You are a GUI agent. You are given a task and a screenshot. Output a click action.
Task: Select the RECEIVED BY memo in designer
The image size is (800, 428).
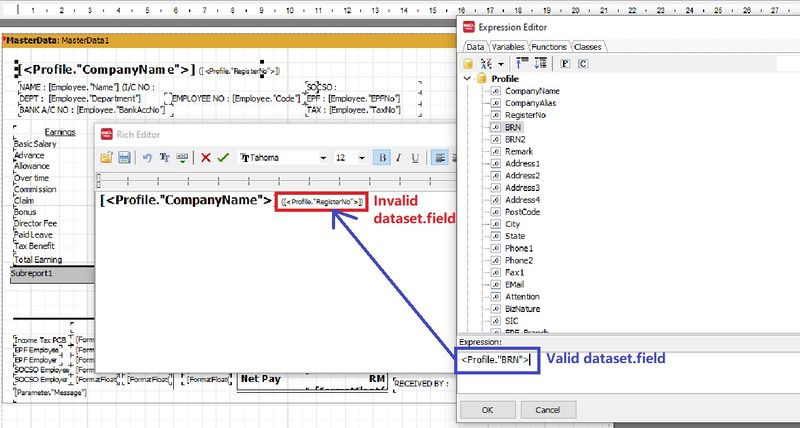click(421, 383)
